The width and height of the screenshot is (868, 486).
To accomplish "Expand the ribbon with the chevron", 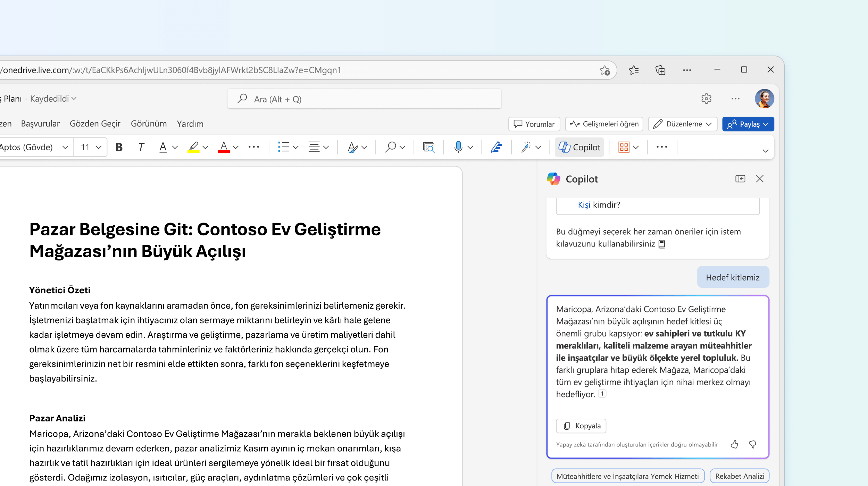I will tap(766, 151).
